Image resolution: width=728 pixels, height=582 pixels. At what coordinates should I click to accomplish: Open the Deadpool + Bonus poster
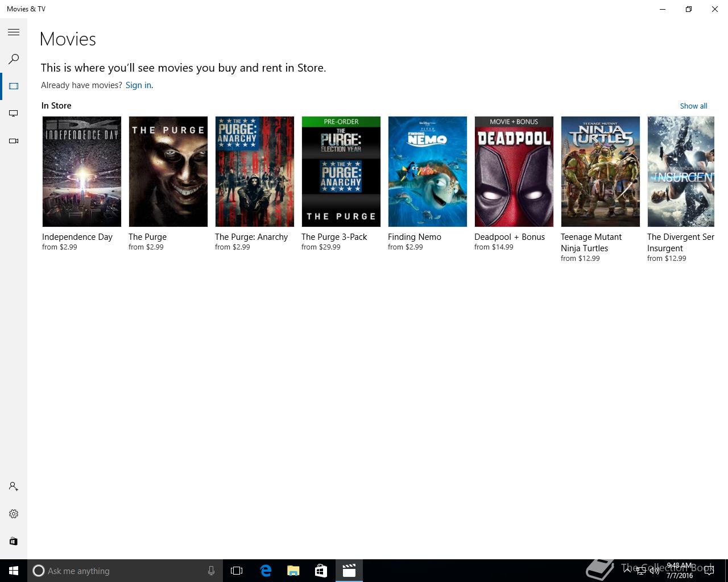(x=514, y=172)
